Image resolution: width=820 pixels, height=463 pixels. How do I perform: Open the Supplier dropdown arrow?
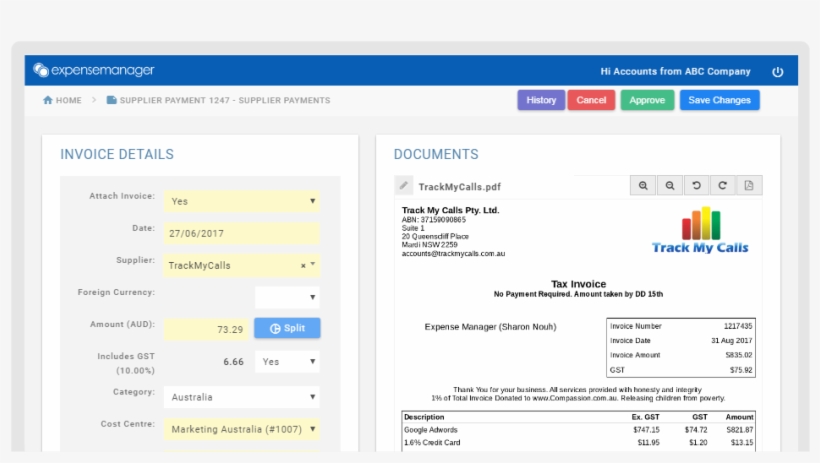point(313,264)
